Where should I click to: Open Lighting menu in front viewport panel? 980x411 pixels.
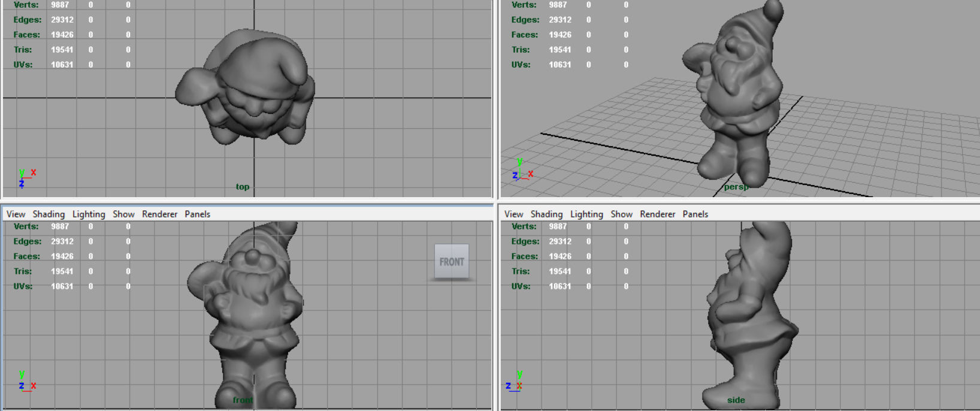pos(89,214)
